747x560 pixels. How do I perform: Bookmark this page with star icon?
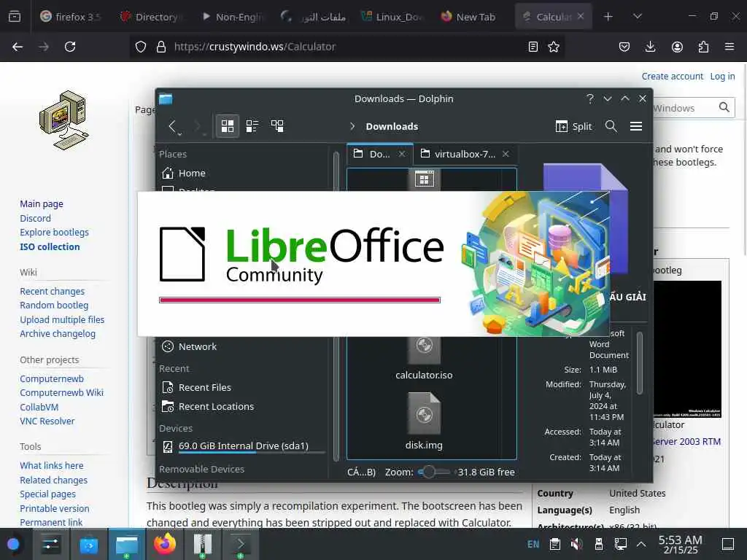pyautogui.click(x=554, y=47)
